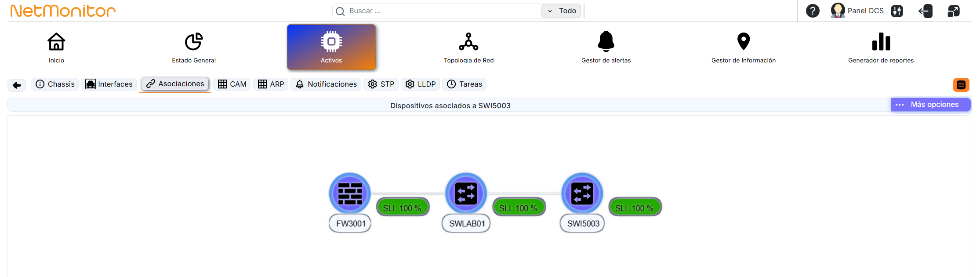Select the Activos chip icon
The image size is (980, 277).
[331, 42]
